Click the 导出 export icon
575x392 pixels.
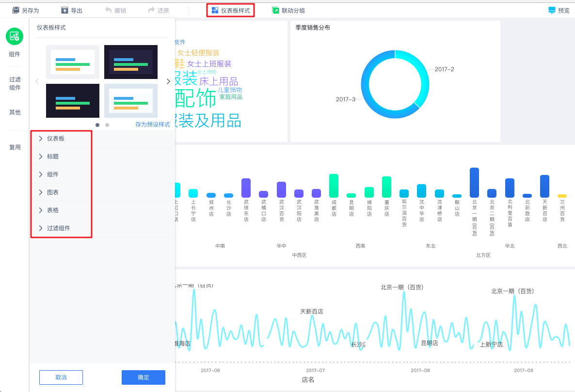point(64,10)
